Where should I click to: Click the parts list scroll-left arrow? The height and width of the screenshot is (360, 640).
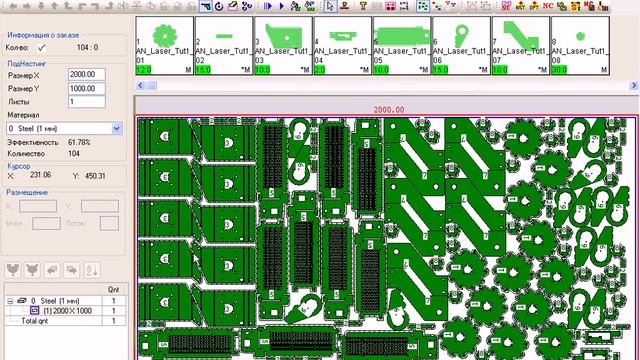click(140, 85)
